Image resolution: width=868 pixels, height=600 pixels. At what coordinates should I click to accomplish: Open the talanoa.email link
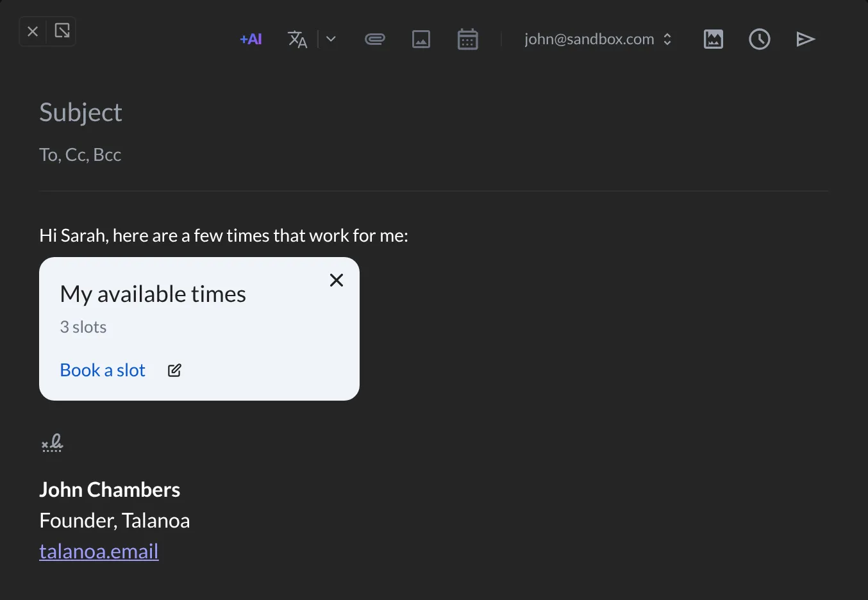99,551
